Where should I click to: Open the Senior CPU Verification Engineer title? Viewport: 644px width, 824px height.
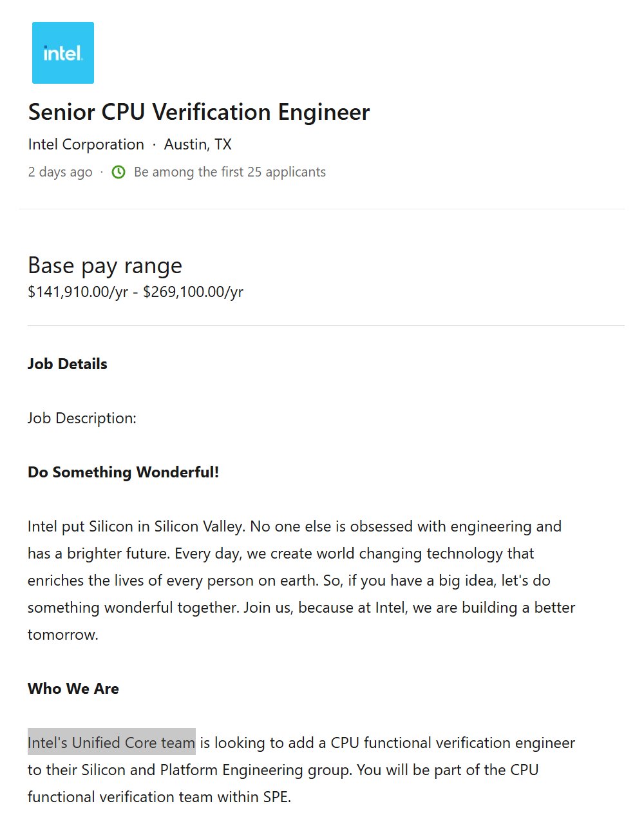[x=198, y=112]
